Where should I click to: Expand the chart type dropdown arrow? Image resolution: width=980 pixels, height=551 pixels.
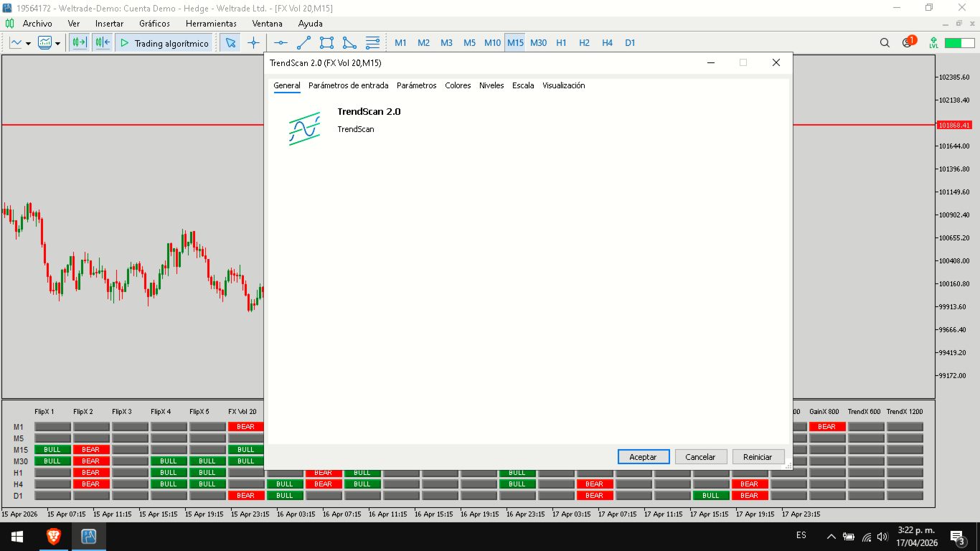28,43
